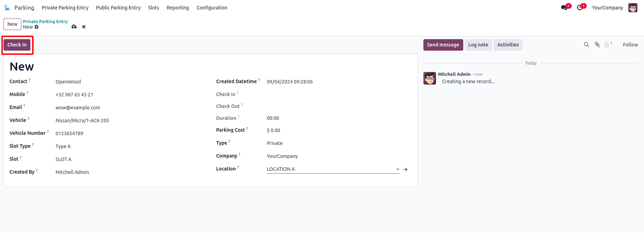This screenshot has height=233, width=644.
Task: Switch to the Log note tab
Action: [478, 45]
